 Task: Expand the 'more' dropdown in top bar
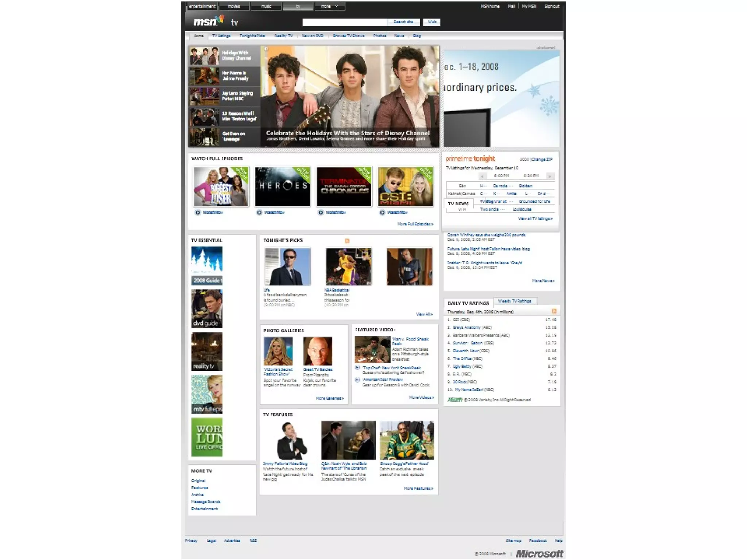[x=329, y=6]
